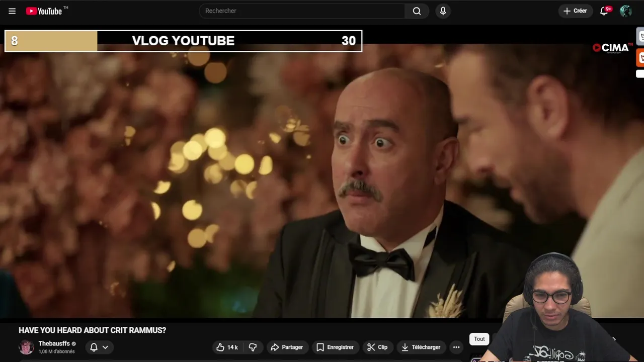Focus the Rechercher search field
Viewport: 644px width, 362px height.
click(x=302, y=11)
